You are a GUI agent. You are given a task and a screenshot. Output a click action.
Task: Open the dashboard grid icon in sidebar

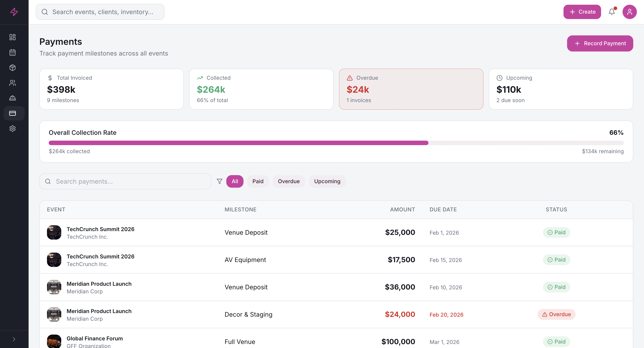13,37
